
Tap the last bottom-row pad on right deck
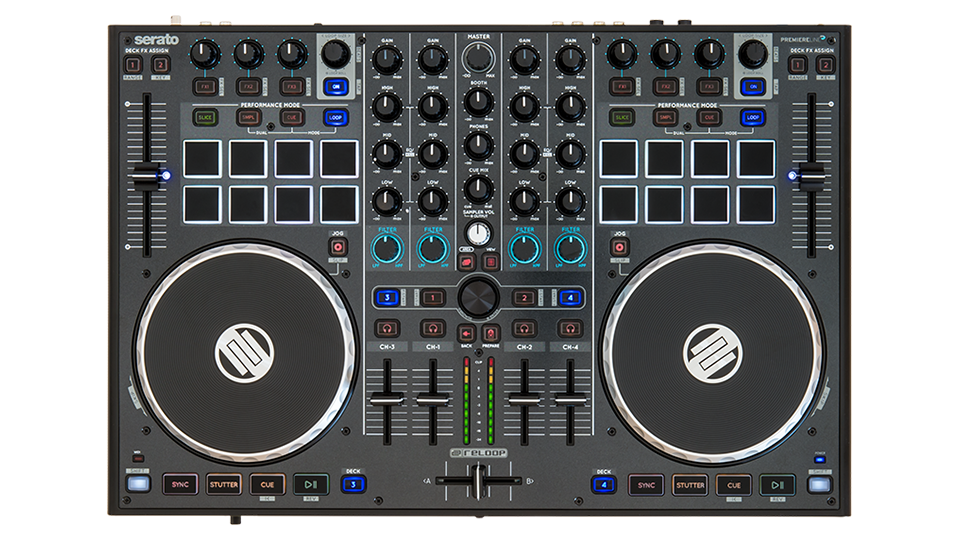click(756, 204)
